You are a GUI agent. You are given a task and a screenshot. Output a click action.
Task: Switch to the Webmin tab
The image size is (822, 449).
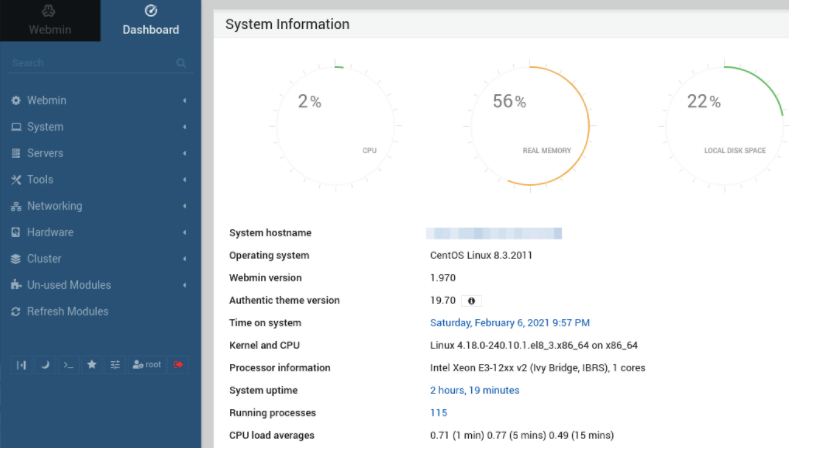tap(50, 20)
